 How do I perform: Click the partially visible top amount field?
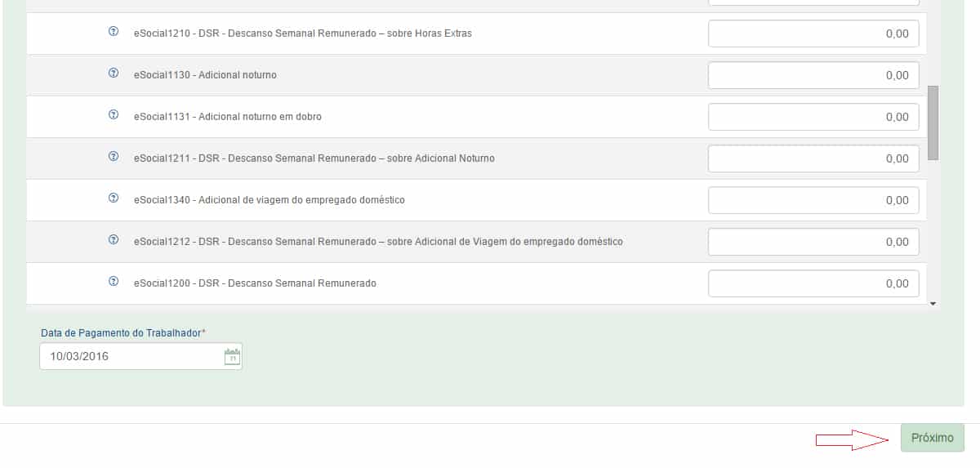click(813, 2)
